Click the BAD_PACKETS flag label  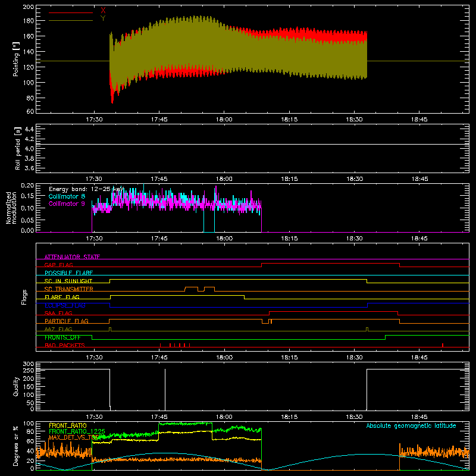point(65,345)
